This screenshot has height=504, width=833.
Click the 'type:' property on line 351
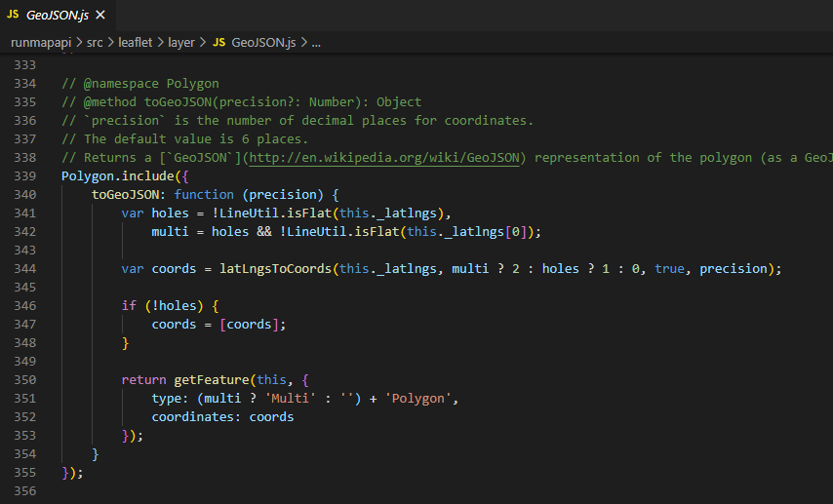(x=170, y=399)
